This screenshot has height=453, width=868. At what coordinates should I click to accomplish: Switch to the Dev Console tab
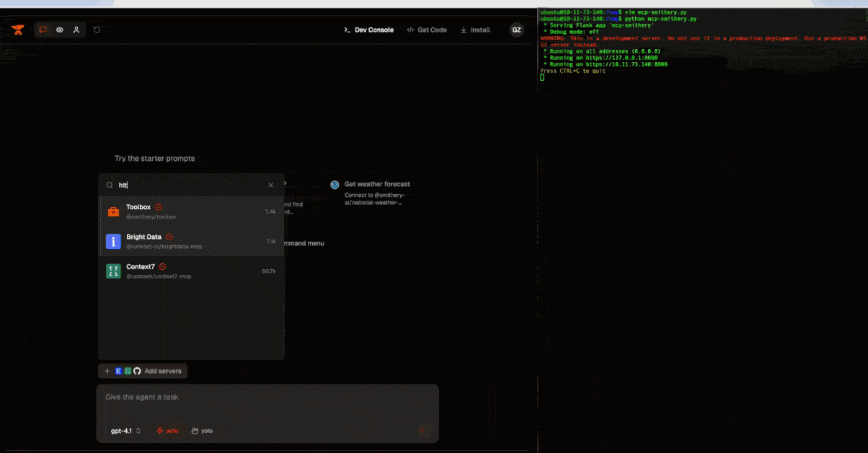[369, 30]
